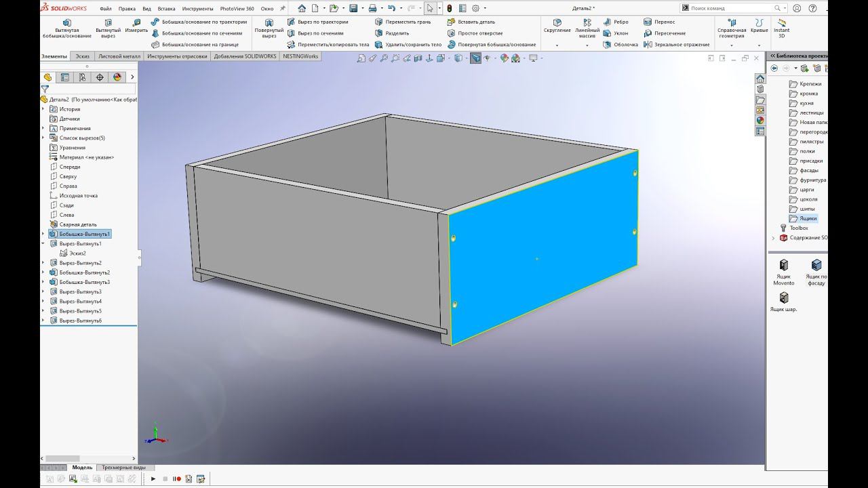Open the Options gear icon
This screenshot has height=488, width=868.
(x=475, y=8)
